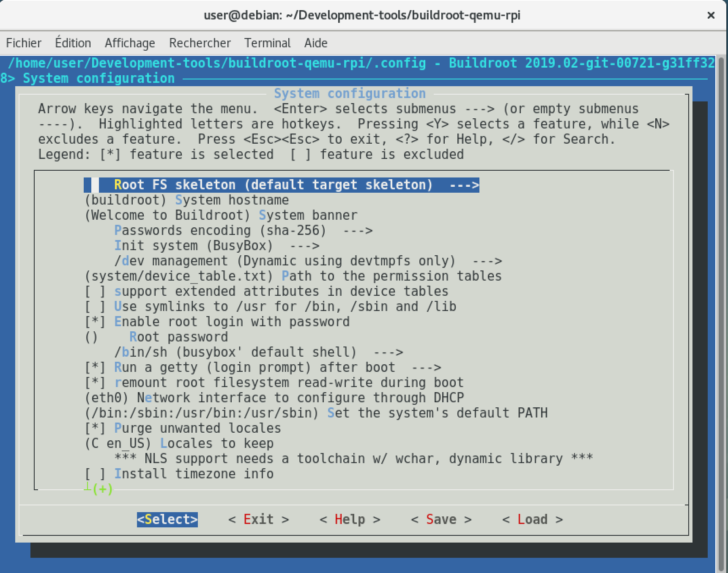The height and width of the screenshot is (573, 728).
Task: Click the System configuration breadcrumb text
Action: point(99,79)
